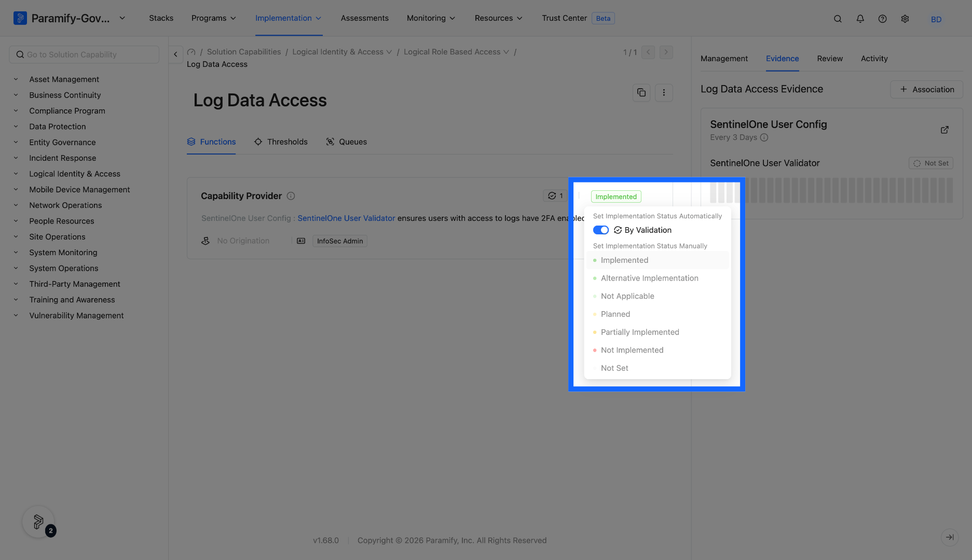Open the help question mark icon
The height and width of the screenshot is (560, 972).
[x=882, y=19]
